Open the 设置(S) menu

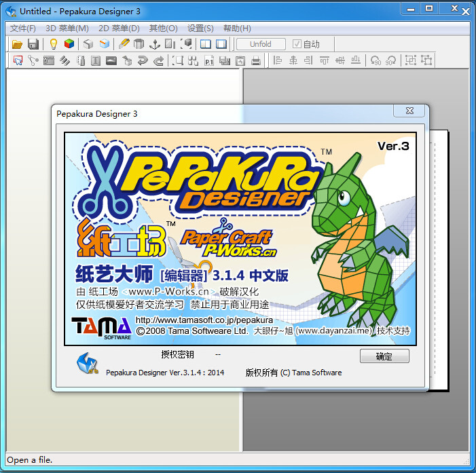(x=200, y=29)
